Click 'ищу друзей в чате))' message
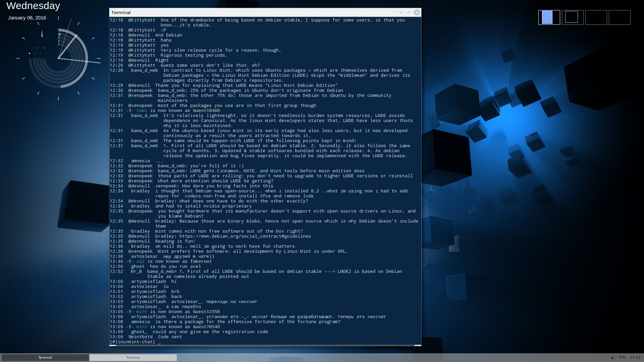 pyautogui.click(x=189, y=256)
